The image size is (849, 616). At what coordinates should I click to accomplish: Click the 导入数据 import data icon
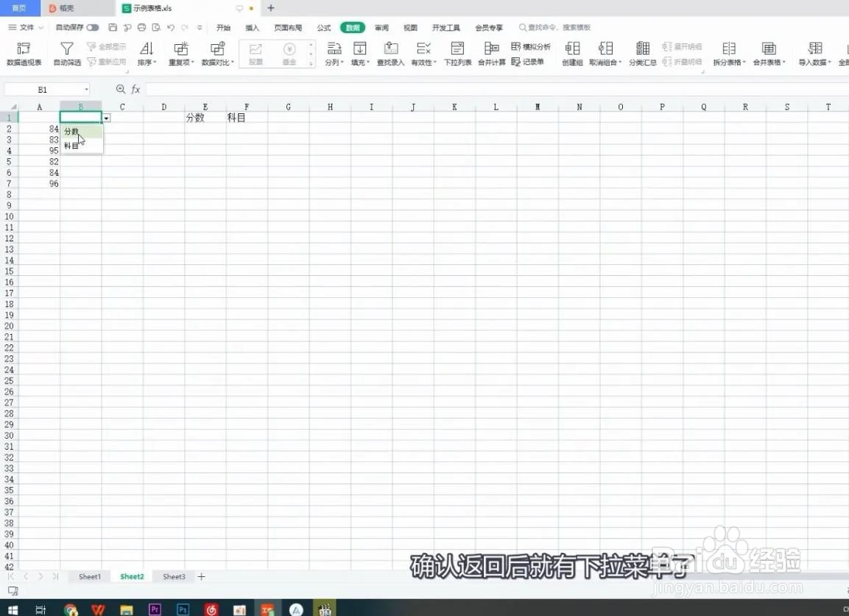point(815,49)
